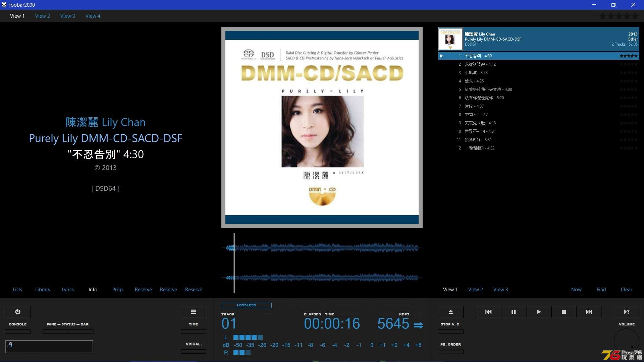The image size is (644, 362).
Task: Toggle the STOP A. C. option
Action: (x=451, y=331)
